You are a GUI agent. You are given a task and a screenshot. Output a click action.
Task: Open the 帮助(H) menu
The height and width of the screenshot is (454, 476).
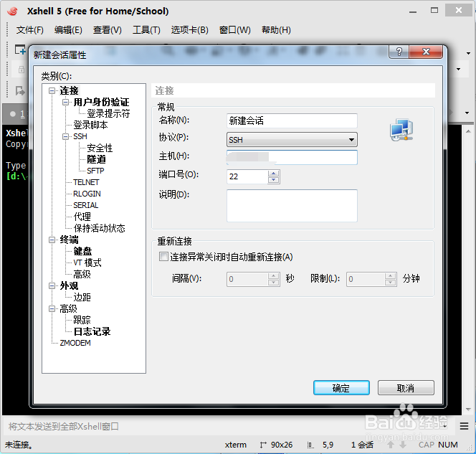tap(276, 30)
